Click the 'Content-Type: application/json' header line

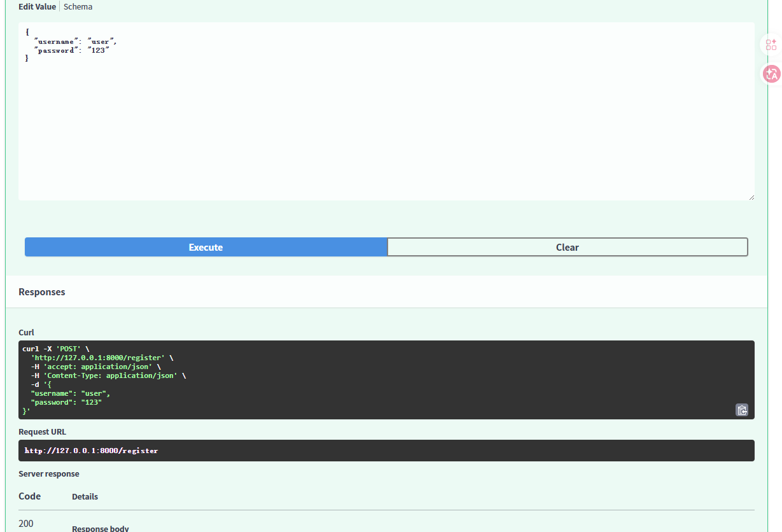tap(108, 375)
